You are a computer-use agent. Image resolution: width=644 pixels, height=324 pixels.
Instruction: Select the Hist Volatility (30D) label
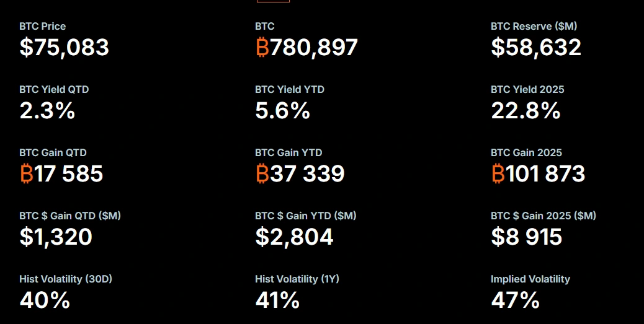[x=66, y=279]
